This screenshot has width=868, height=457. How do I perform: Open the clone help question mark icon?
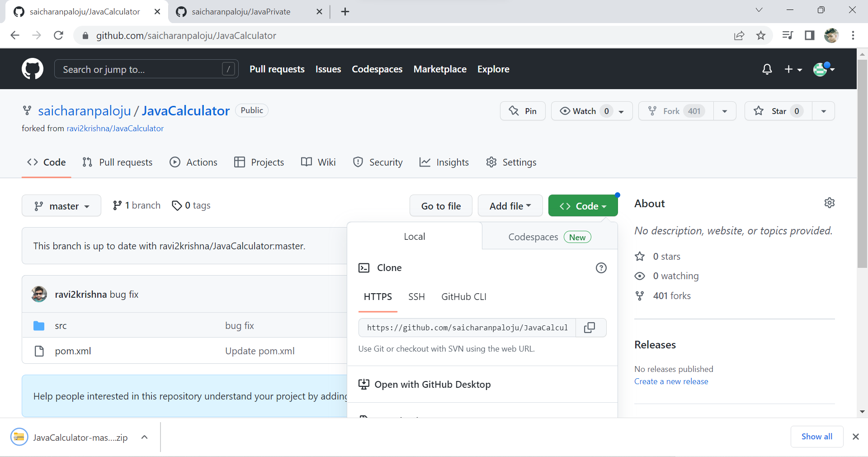601,267
